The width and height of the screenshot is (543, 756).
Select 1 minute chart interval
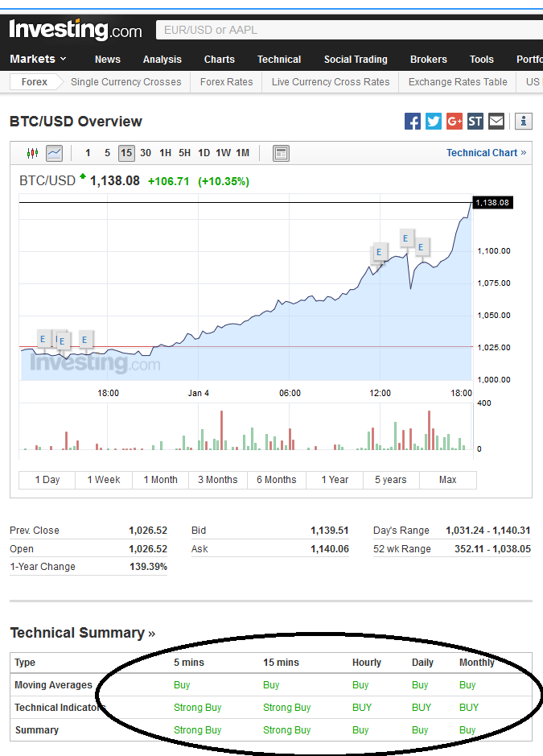pos(88,153)
